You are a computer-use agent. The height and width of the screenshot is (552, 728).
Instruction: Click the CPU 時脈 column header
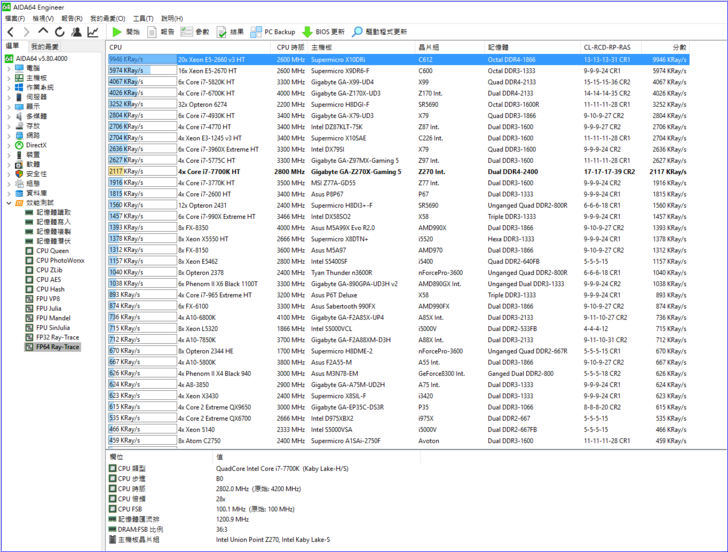pyautogui.click(x=290, y=47)
